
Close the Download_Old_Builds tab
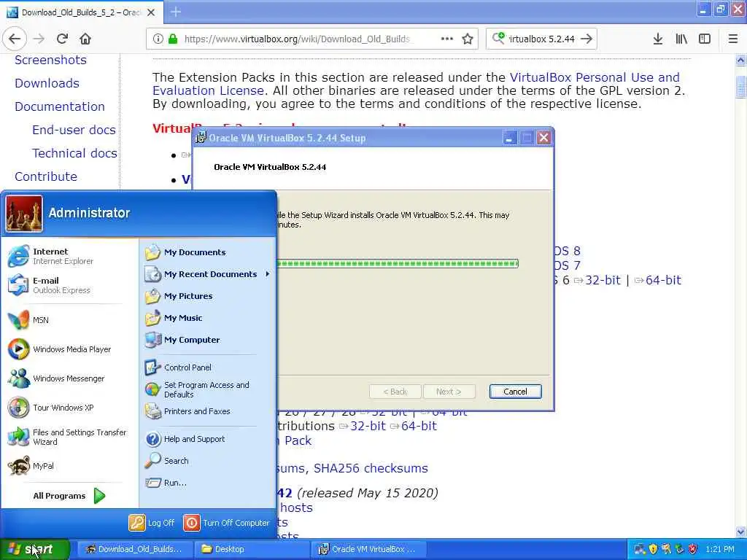point(151,12)
